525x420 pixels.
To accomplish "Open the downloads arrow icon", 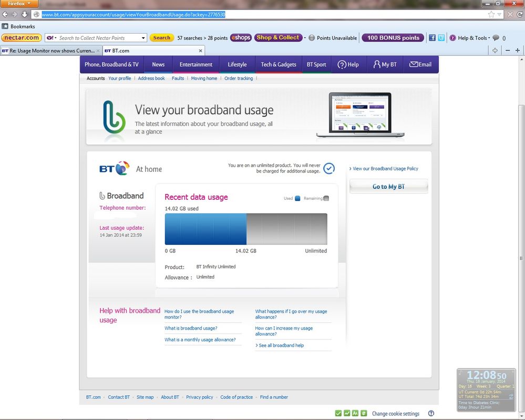I will [25, 14].
